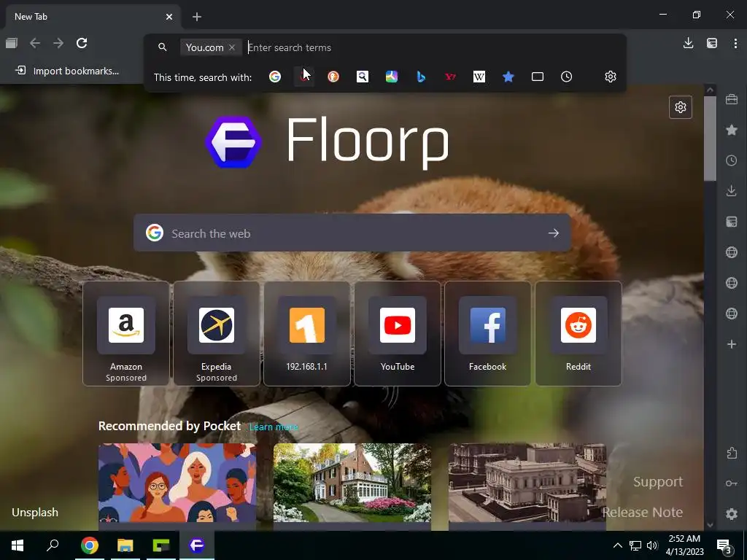Open search settings gear in the urlbar dropdown
This screenshot has width=747, height=560.
pyautogui.click(x=611, y=77)
